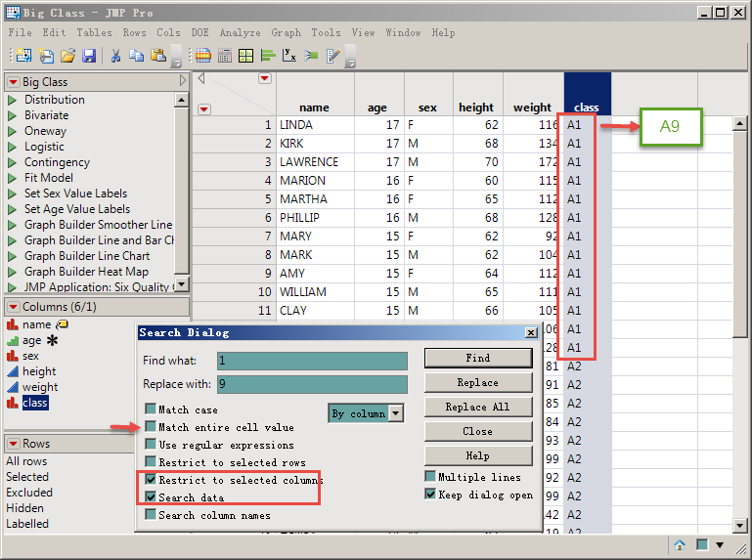Click the Find what input field
This screenshot has height=560, width=752.
313,362
